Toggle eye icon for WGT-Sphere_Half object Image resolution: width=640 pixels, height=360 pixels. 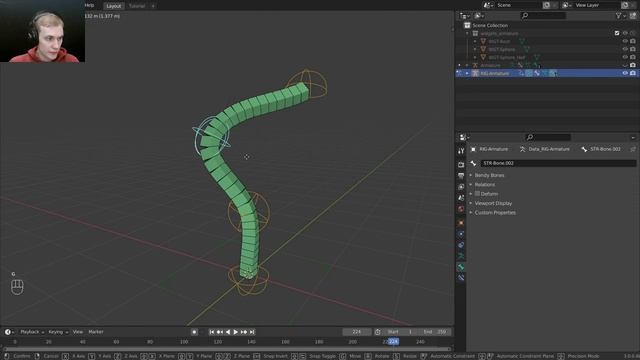625,57
